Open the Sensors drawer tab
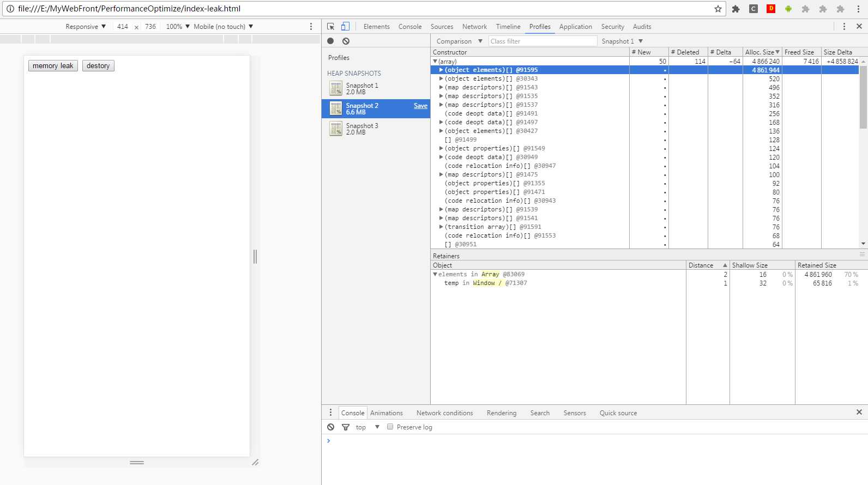This screenshot has height=485, width=868. (x=575, y=413)
